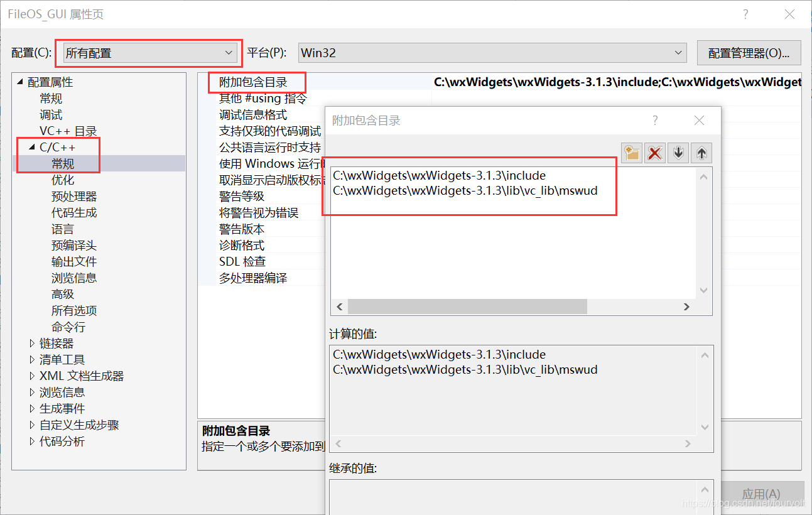
Task: Click the 继承的值 label
Action: coord(352,468)
